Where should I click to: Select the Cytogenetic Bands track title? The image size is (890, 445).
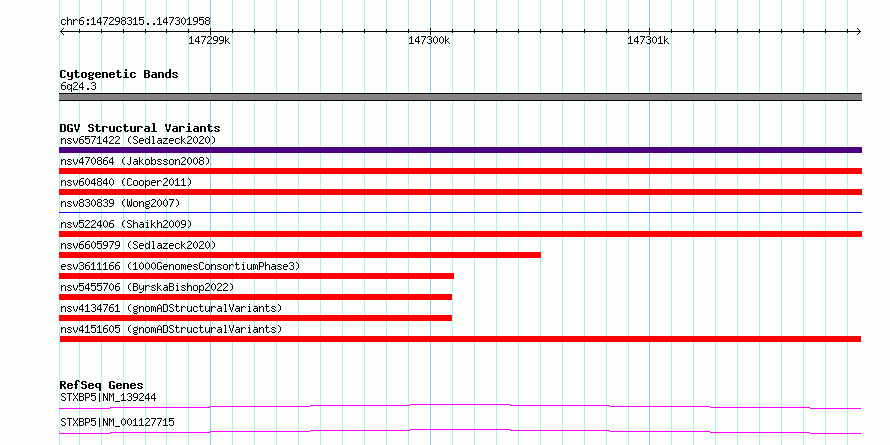pos(119,74)
